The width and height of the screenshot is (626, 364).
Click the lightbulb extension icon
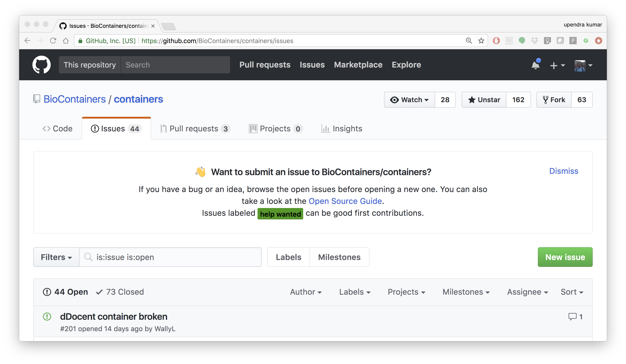tap(547, 40)
